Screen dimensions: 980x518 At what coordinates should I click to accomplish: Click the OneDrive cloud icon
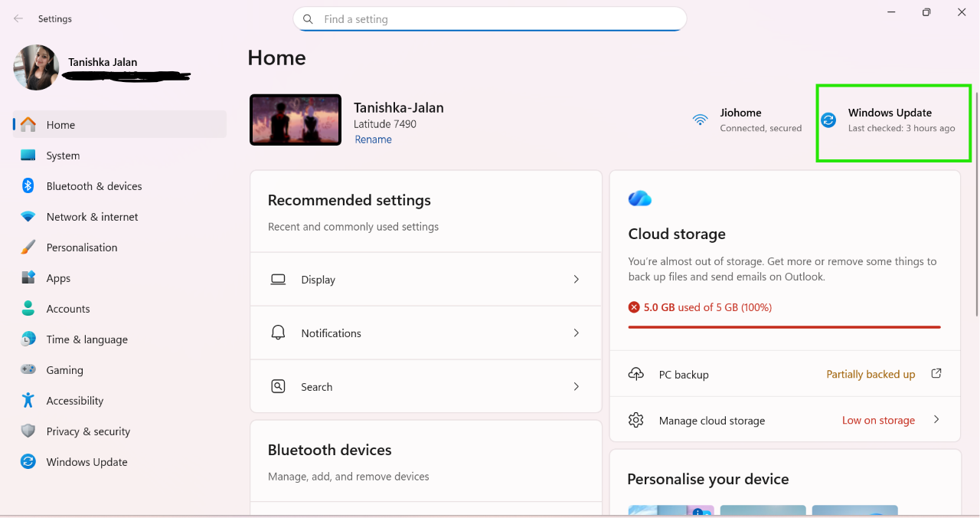[640, 198]
